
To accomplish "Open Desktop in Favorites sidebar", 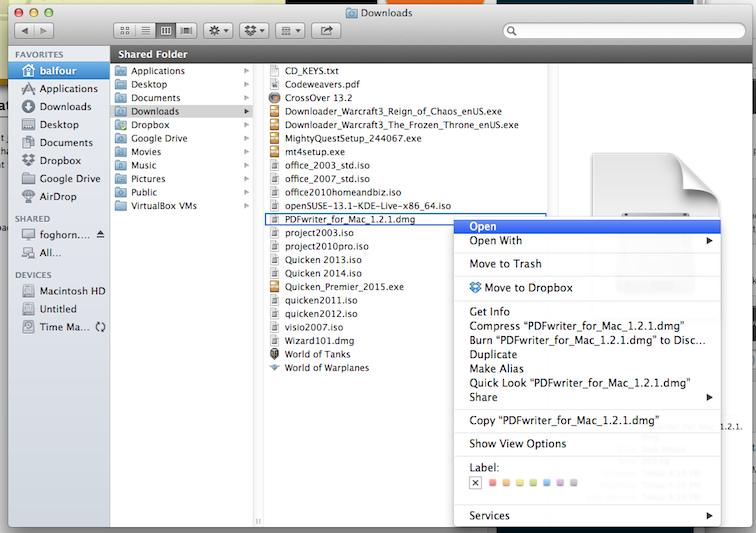I will coord(59,124).
